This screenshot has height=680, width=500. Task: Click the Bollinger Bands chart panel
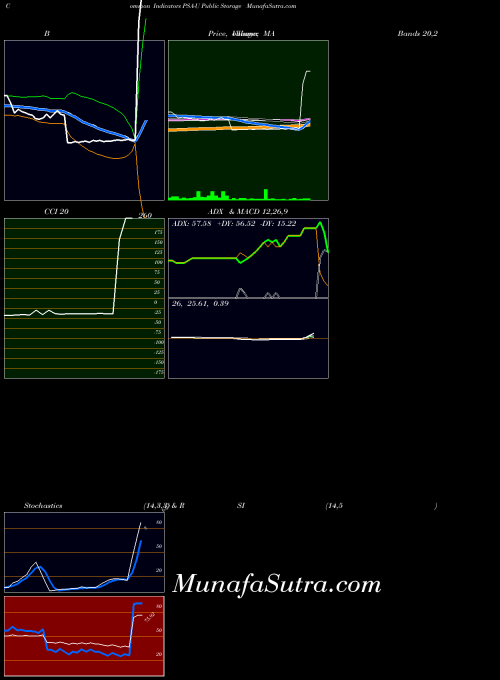click(85, 121)
